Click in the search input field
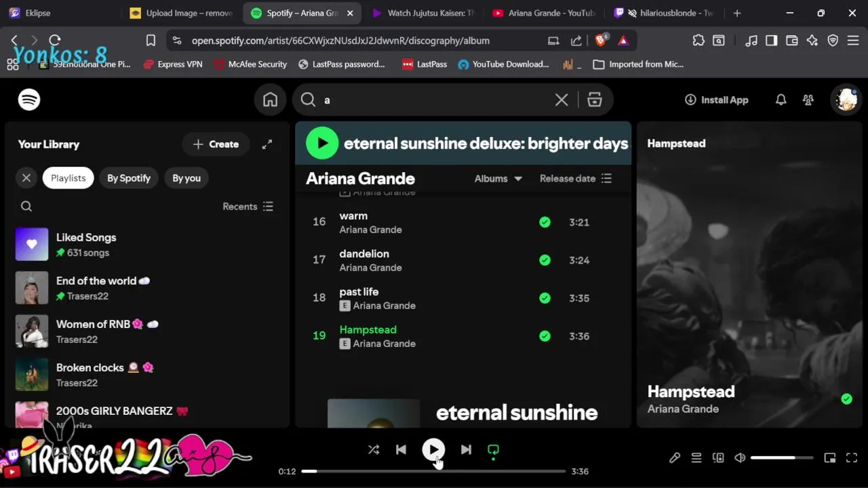Screen dimensions: 868x488 point(434,100)
